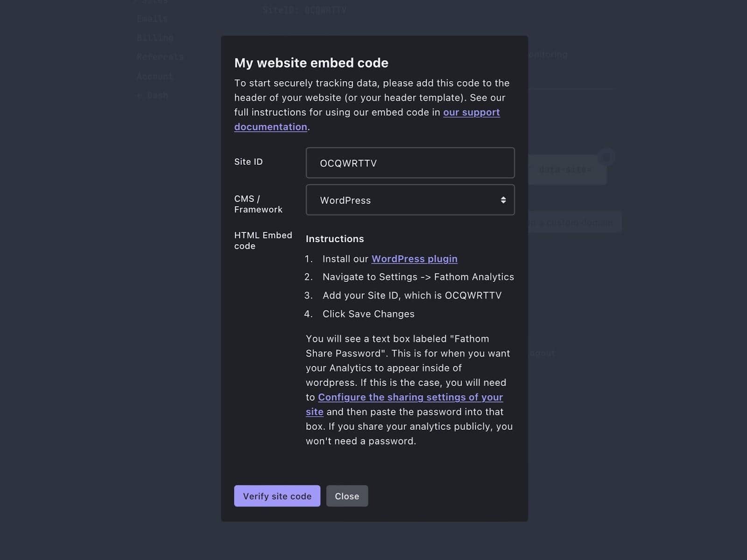Click the Verify site code button
The height and width of the screenshot is (560, 747).
(277, 496)
